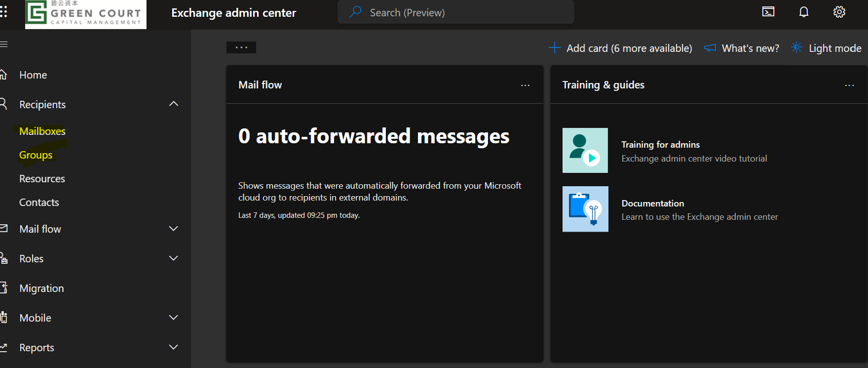Click the Green Court Capital Management logo
The height and width of the screenshot is (368, 868).
click(x=86, y=14)
